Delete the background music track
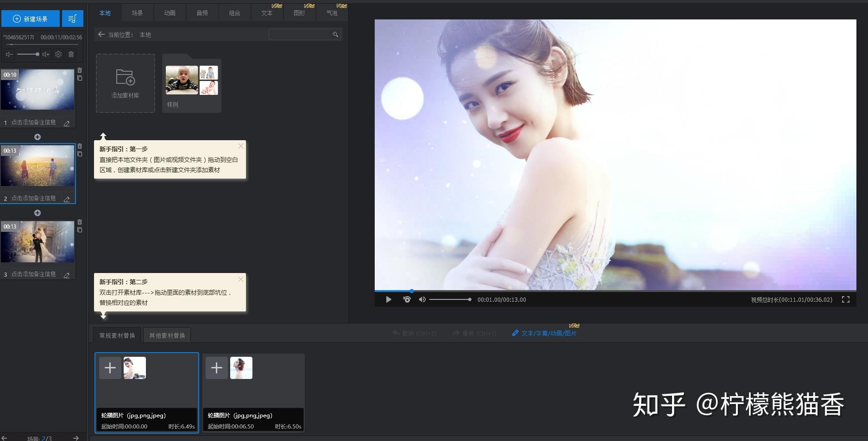This screenshot has width=868, height=441. click(71, 54)
